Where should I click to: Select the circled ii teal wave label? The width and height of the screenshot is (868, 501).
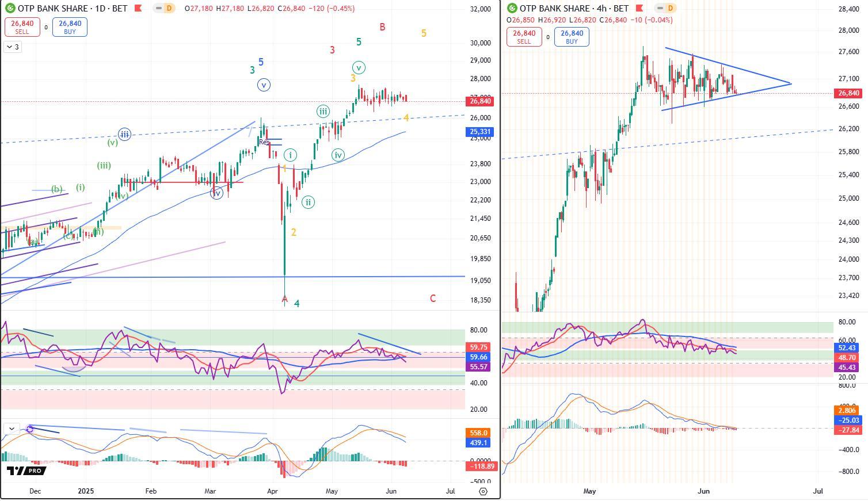point(308,202)
